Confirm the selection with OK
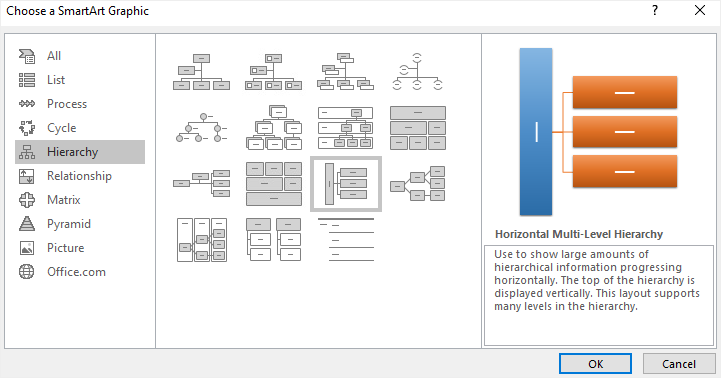721x378 pixels. [595, 364]
